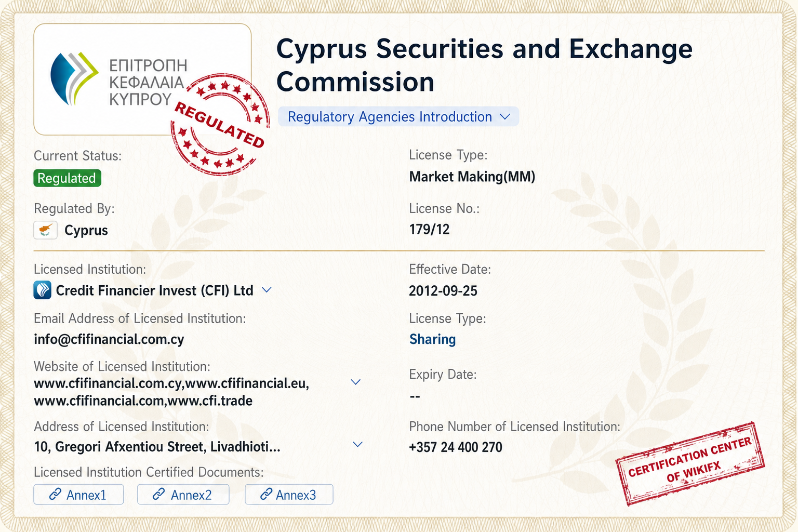Expand the Credit Financier Invest institution chevron

[x=267, y=290]
